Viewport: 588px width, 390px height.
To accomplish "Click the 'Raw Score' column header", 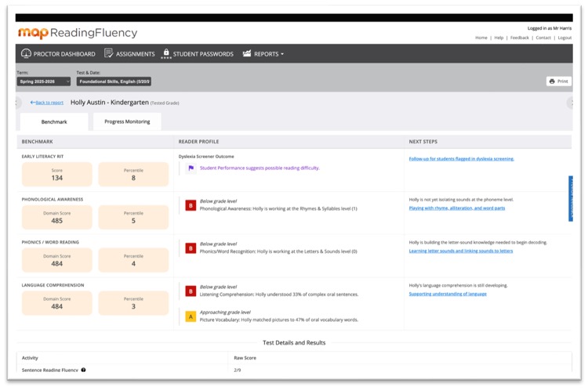I will coord(245,358).
